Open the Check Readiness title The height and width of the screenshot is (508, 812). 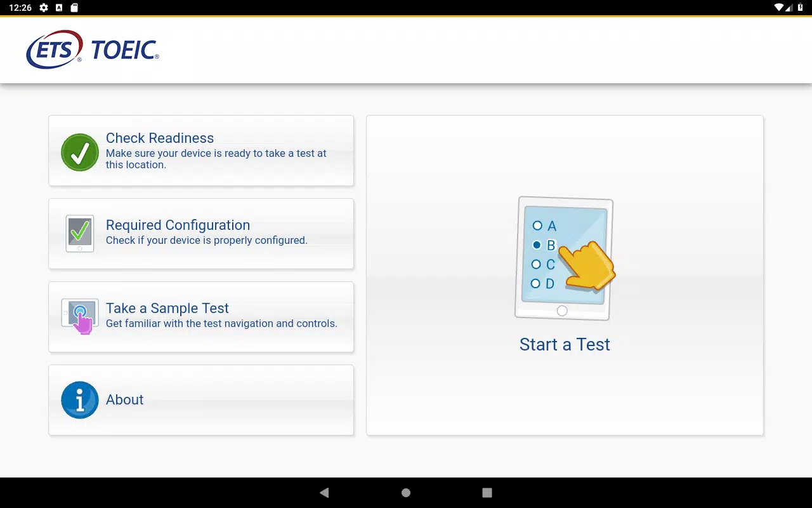pyautogui.click(x=160, y=138)
